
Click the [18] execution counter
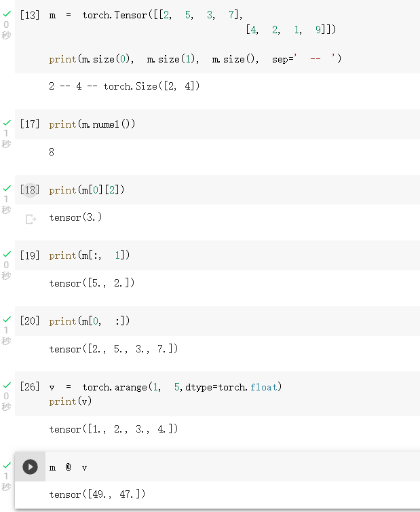[30, 190]
